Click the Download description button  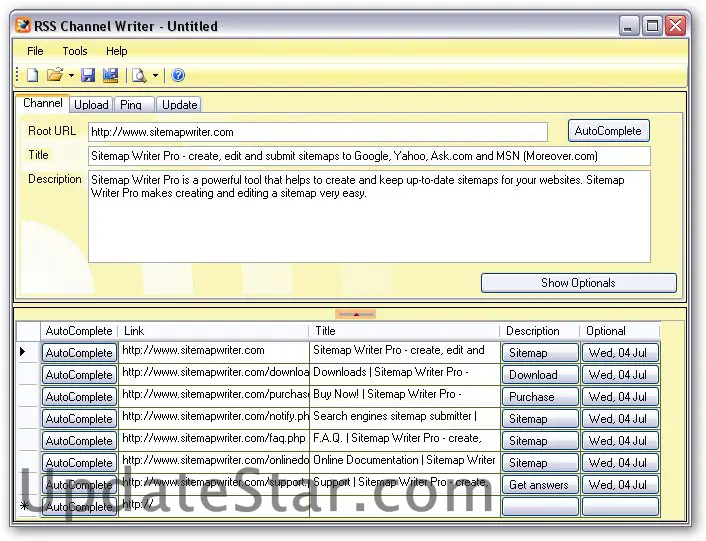(540, 374)
